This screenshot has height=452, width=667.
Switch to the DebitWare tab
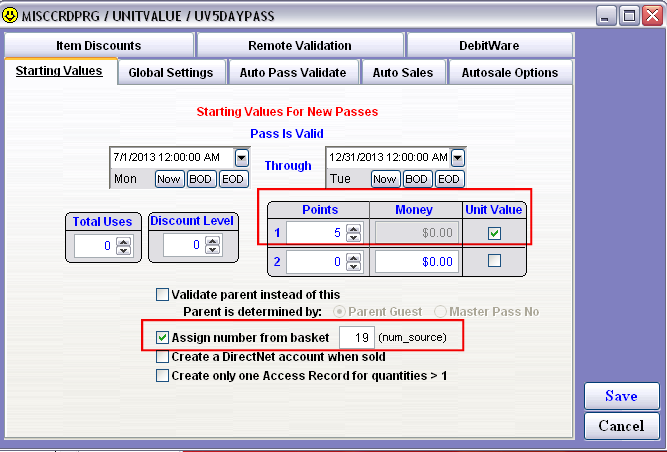click(x=489, y=45)
